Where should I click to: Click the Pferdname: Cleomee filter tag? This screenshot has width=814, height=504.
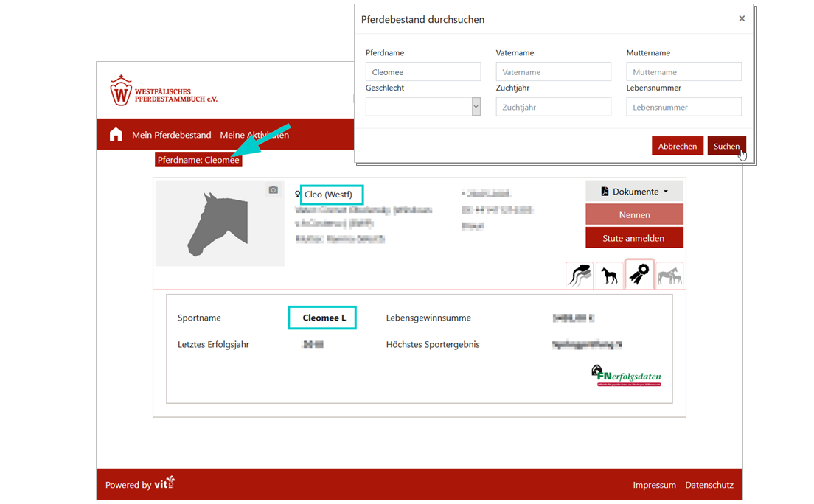(x=198, y=160)
